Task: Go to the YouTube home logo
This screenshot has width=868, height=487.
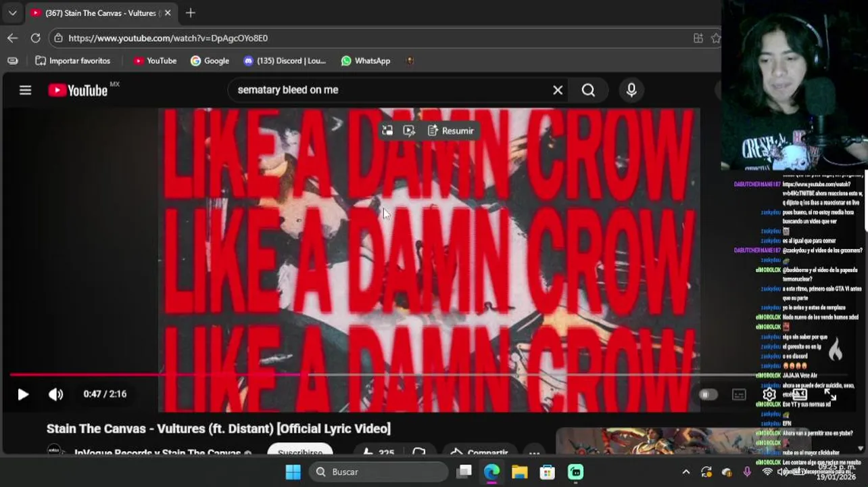Action: pyautogui.click(x=78, y=91)
